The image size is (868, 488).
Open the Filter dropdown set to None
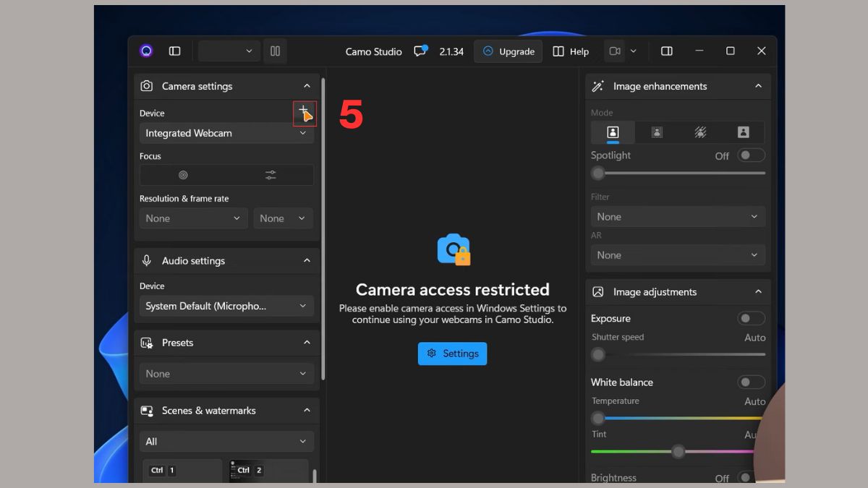(x=678, y=217)
